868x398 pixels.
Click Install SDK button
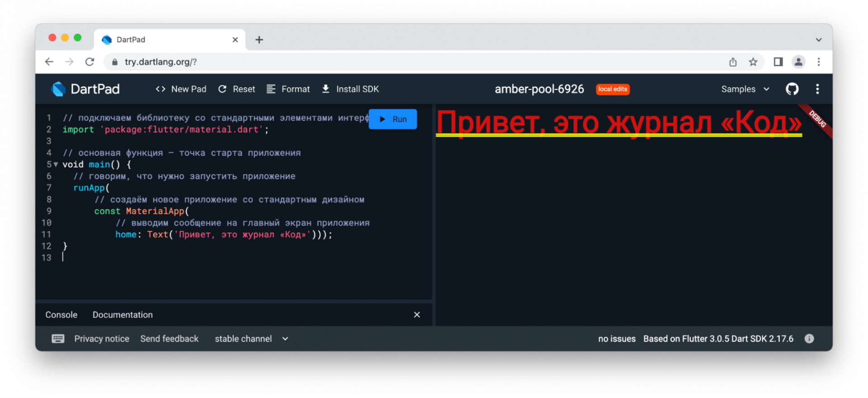(350, 89)
